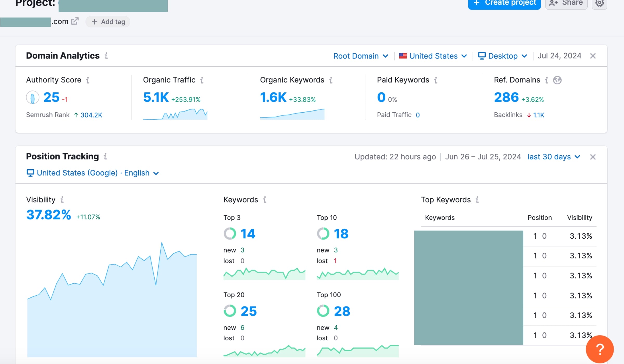Click Semrush Rank 304.2K link
Image resolution: width=624 pixels, height=364 pixels.
(91, 115)
